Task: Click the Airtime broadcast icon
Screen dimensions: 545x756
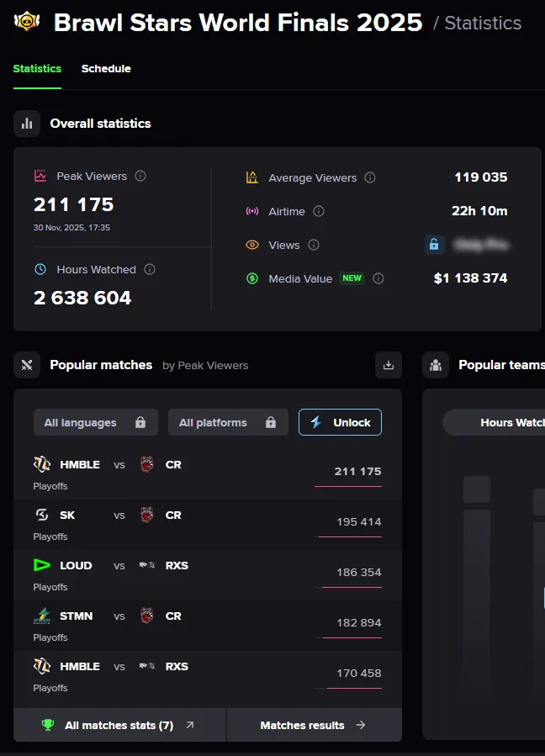Action: click(251, 212)
